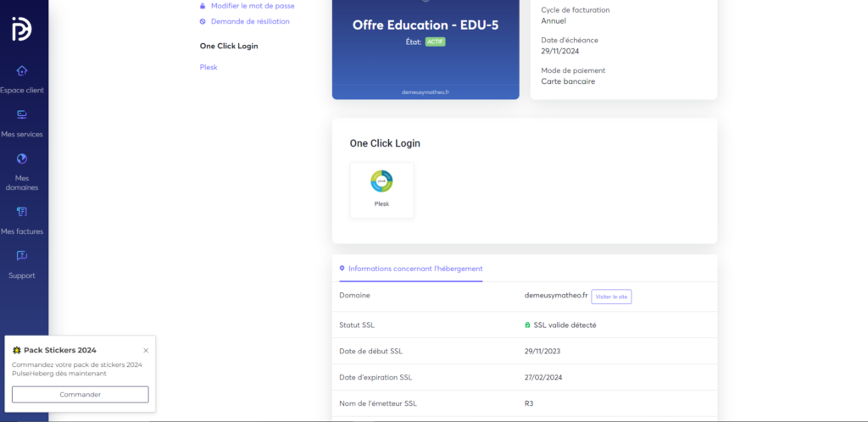Close the Pack Stickers 2024 popup
This screenshot has height=422, width=868.
click(x=146, y=350)
